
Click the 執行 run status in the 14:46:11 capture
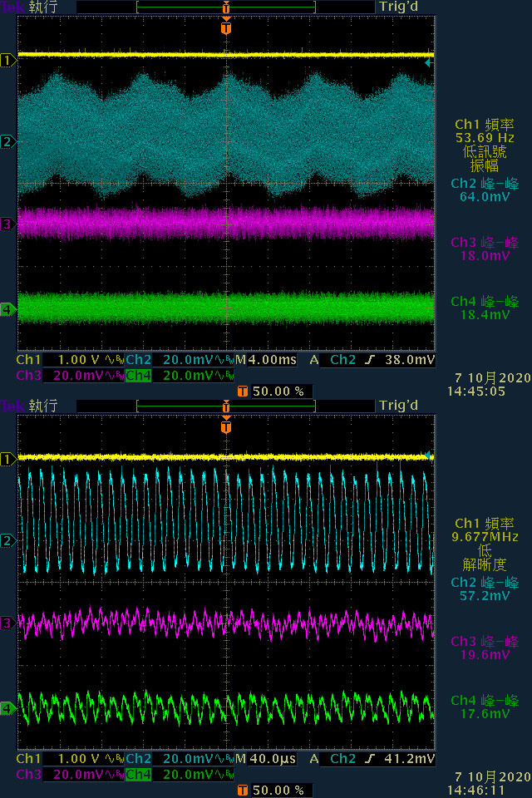42,406
